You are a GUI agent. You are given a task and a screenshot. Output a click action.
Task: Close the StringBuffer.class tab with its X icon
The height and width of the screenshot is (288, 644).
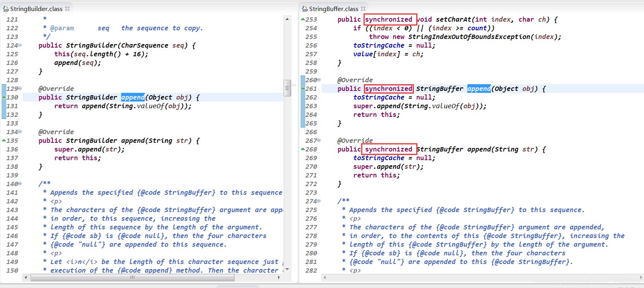[363, 9]
